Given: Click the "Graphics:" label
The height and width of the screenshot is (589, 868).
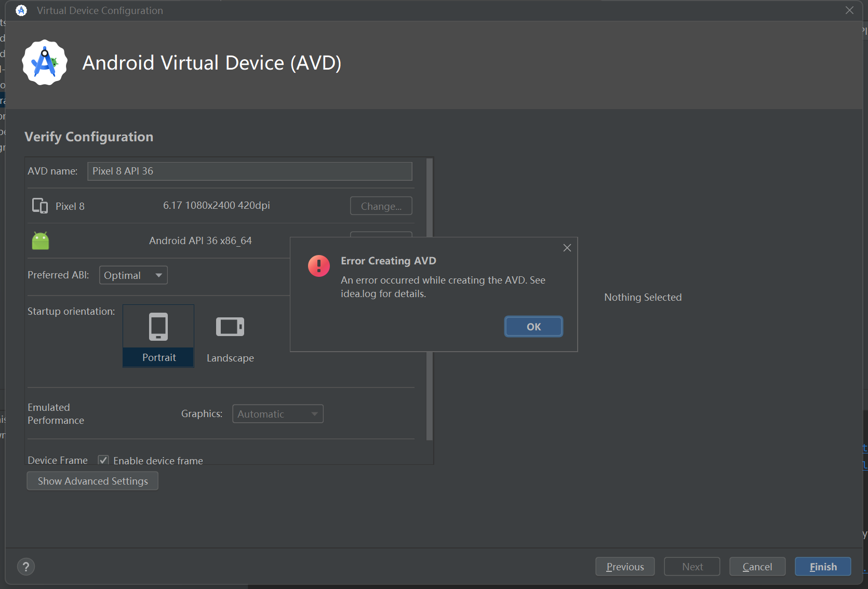Looking at the screenshot, I should (202, 413).
